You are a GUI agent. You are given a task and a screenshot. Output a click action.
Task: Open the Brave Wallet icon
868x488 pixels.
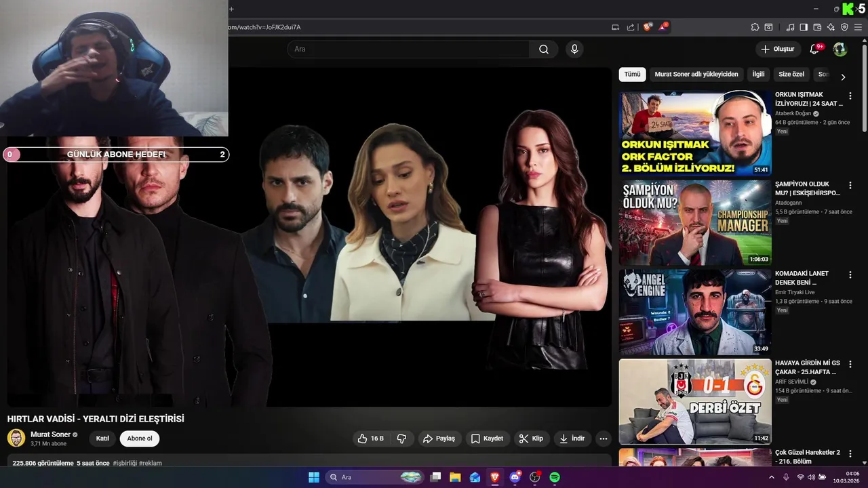coord(817,27)
